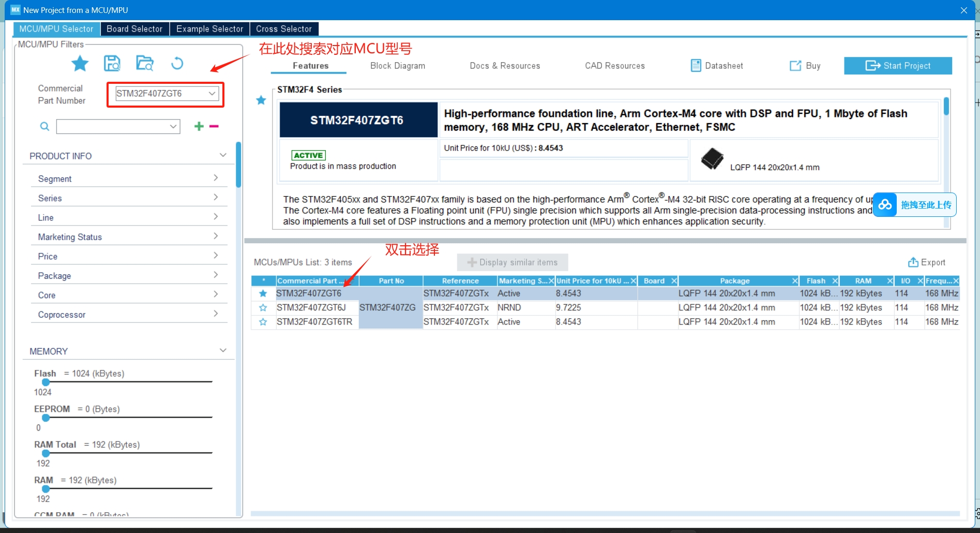The image size is (980, 533).
Task: Toggle favorite star beside STM32F4 Series
Action: [261, 100]
